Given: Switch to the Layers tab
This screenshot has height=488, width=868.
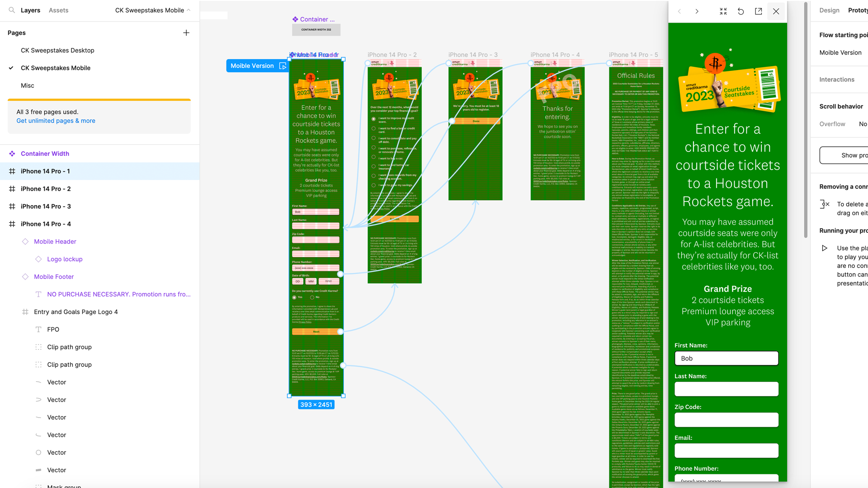Looking at the screenshot, I should click(30, 10).
